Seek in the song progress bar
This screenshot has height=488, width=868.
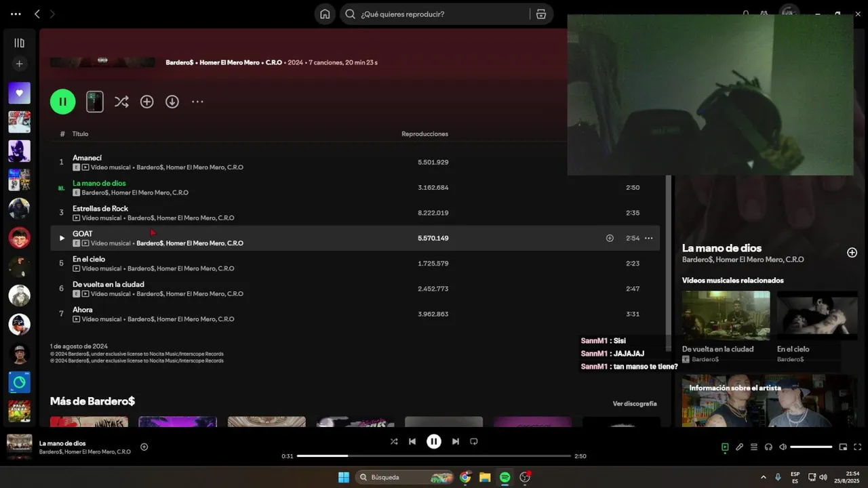coord(434,456)
